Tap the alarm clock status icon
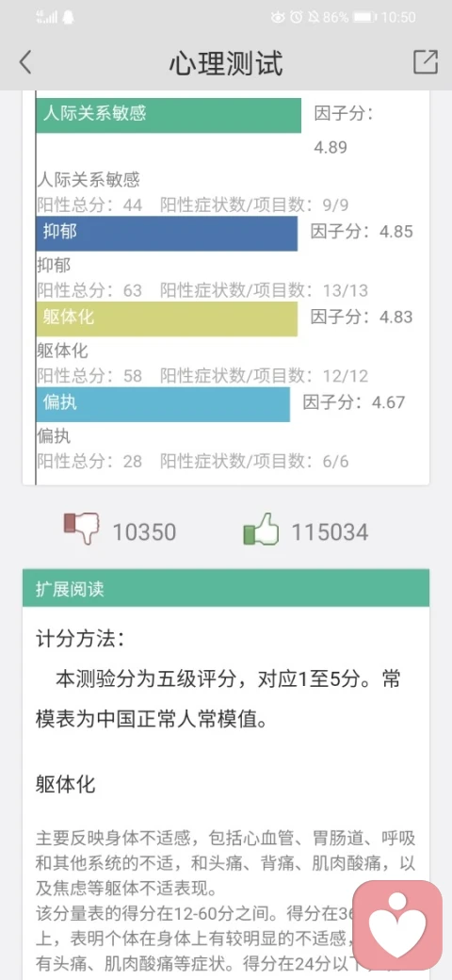 click(x=297, y=18)
